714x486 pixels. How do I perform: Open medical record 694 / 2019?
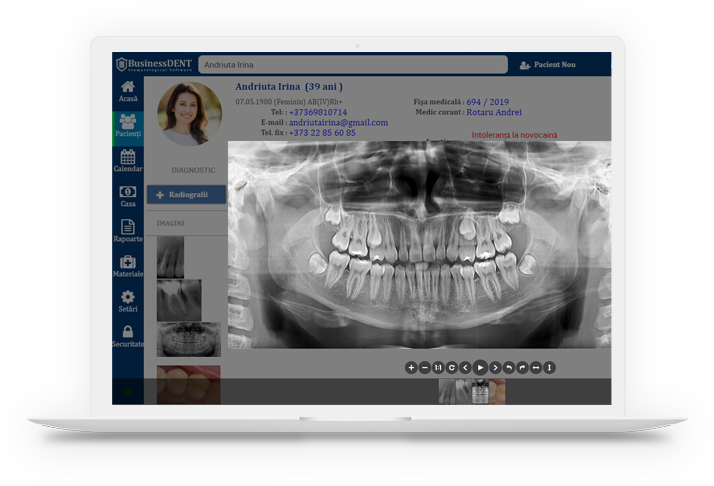point(487,102)
